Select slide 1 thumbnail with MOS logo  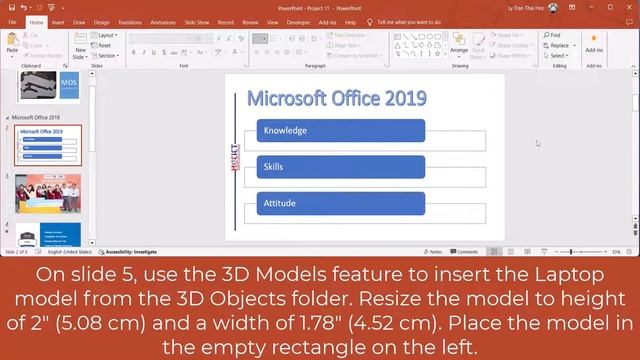point(48,87)
